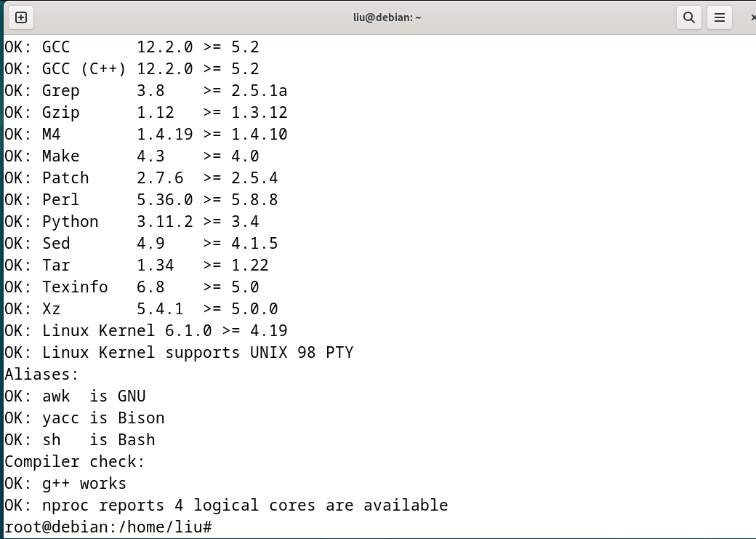Viewport: 756px width, 539px height.
Task: Click the Perl 5.36.0 line
Action: (141, 199)
